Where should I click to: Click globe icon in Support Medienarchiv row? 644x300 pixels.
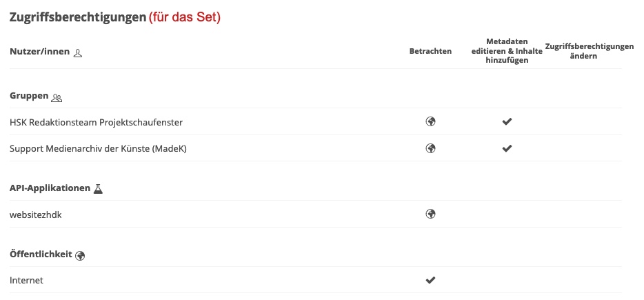[x=431, y=148]
